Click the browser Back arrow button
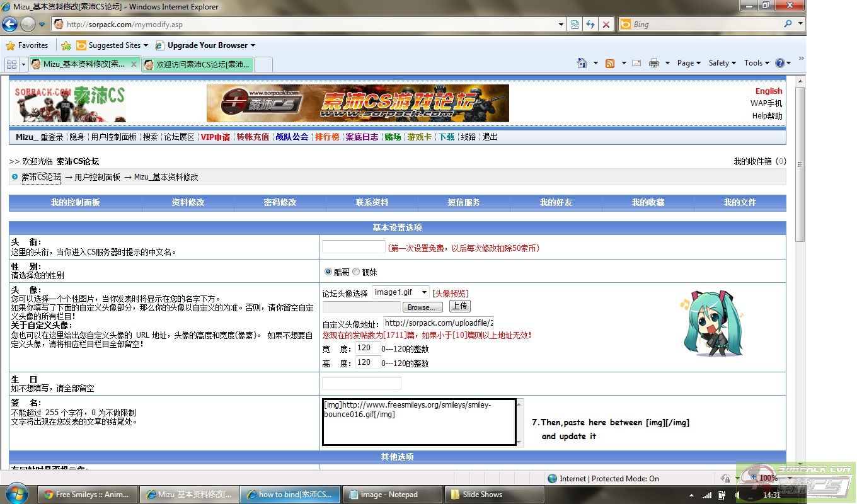857x504 pixels. point(10,25)
